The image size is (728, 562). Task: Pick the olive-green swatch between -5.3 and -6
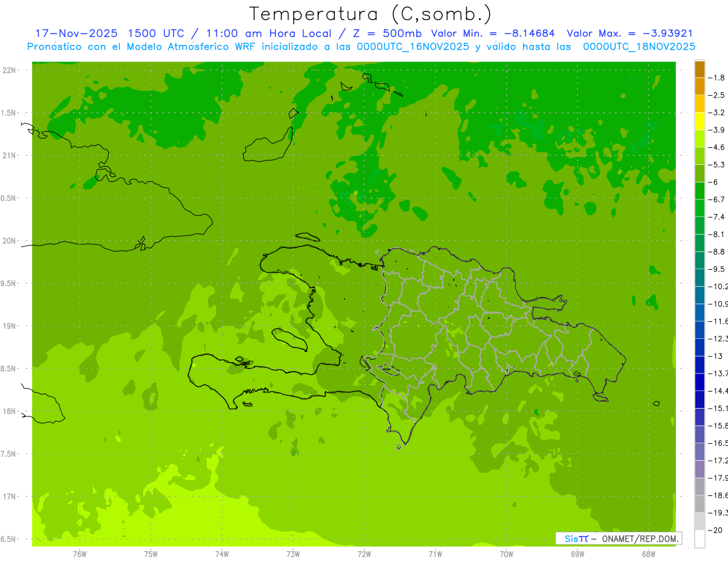coord(699,173)
